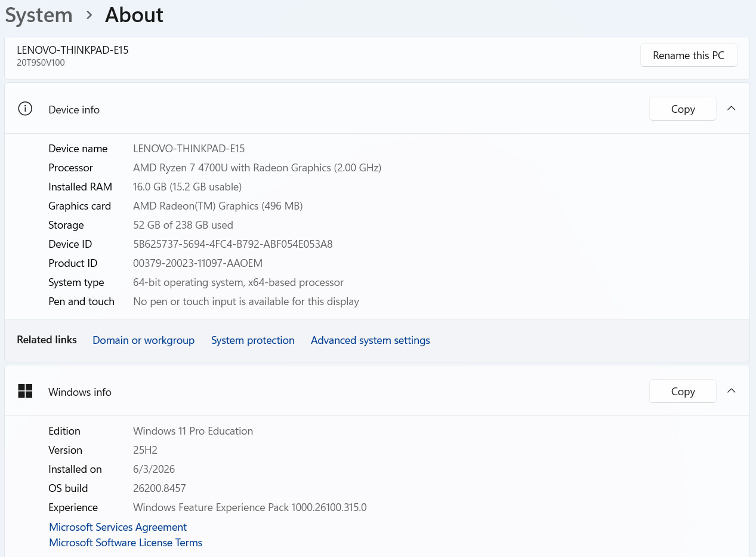
Task: Open Domain or workgroup link
Action: (143, 340)
